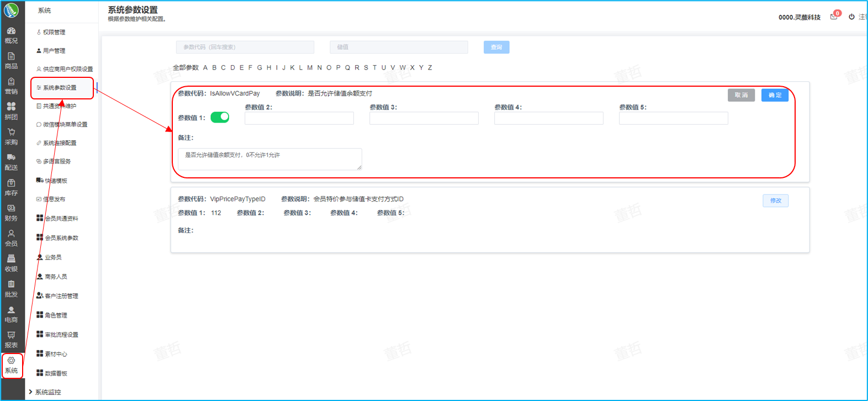Open the 收银 cashier module
This screenshot has width=868, height=401.
pyautogui.click(x=11, y=264)
